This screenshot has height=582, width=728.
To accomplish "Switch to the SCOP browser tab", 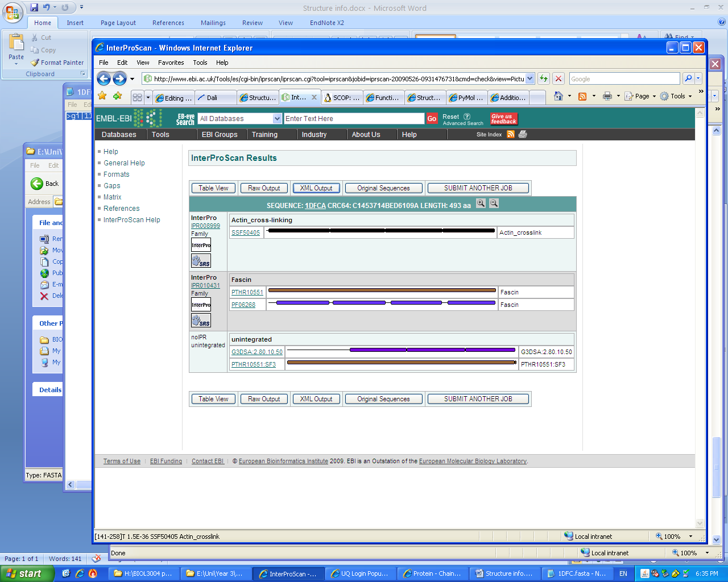I will (x=342, y=98).
